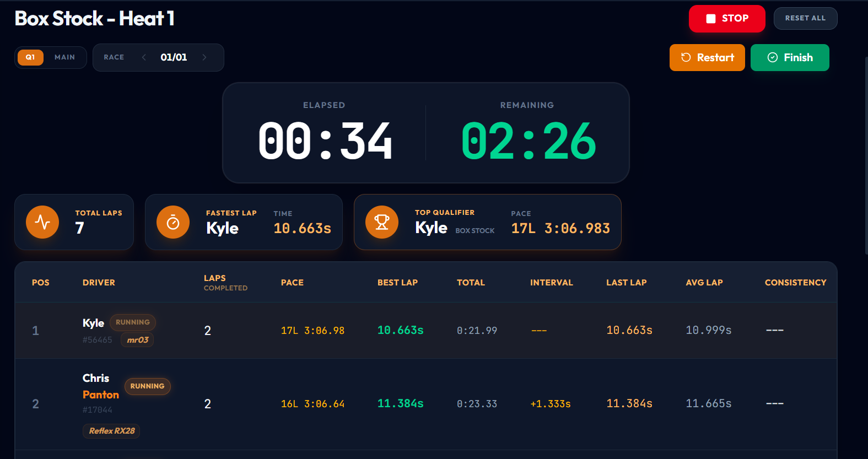Image resolution: width=868 pixels, height=459 pixels.
Task: Click the AVG LAP column header
Action: coord(704,283)
